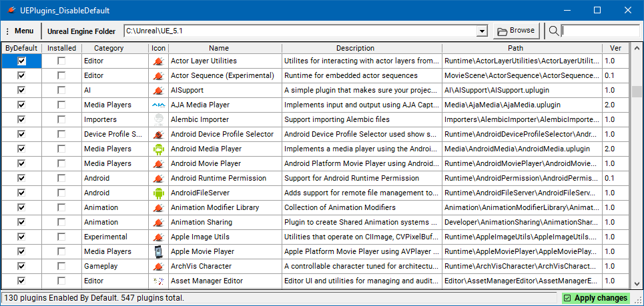Click the Android Device Profile Selector icon
This screenshot has width=644, height=306.
click(x=159, y=134)
